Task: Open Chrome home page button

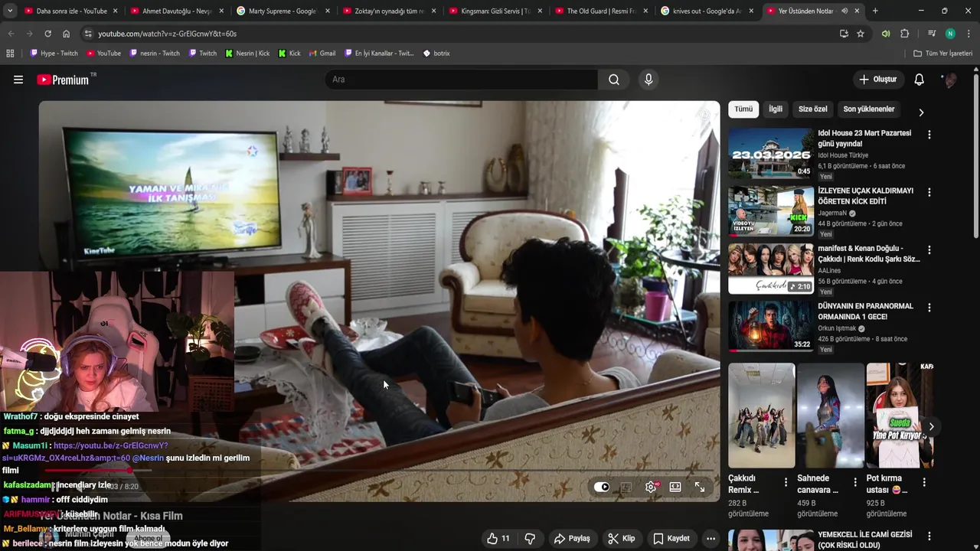Action: pyautogui.click(x=66, y=34)
